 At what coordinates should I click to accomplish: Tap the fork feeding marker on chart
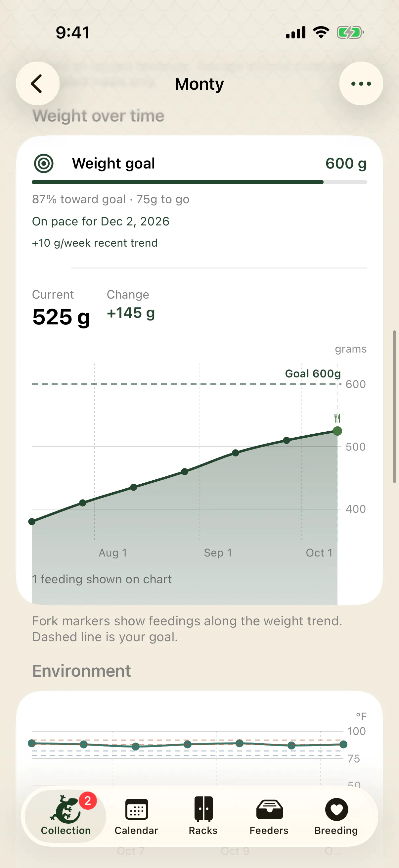pos(337,418)
